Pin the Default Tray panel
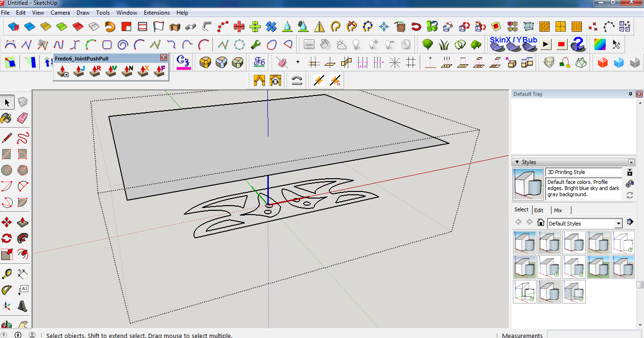 pos(630,94)
